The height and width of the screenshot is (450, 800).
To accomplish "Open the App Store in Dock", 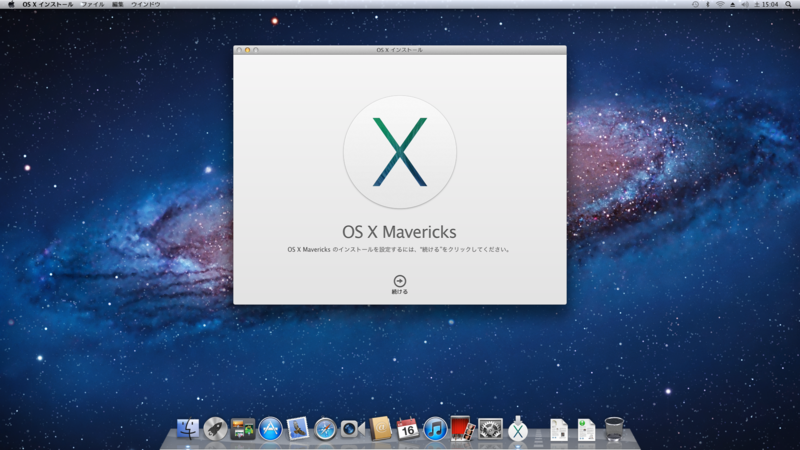I will pos(270,429).
